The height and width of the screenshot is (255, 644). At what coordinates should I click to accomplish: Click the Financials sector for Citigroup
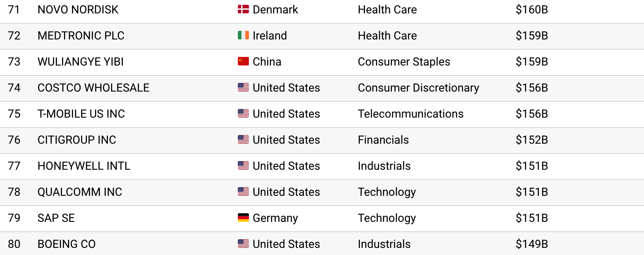[383, 140]
